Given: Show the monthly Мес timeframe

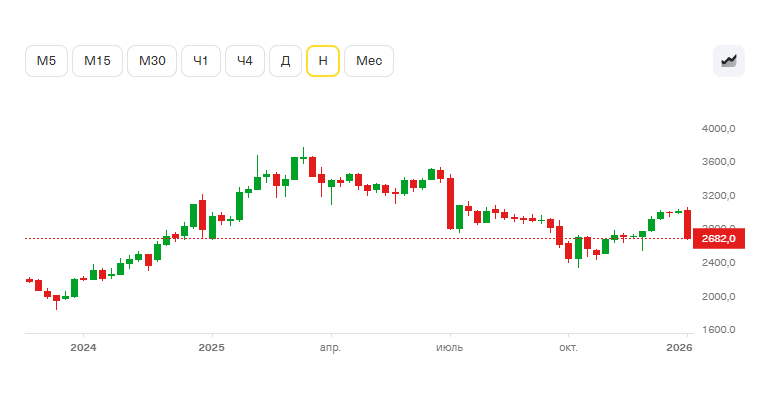Looking at the screenshot, I should coord(369,61).
